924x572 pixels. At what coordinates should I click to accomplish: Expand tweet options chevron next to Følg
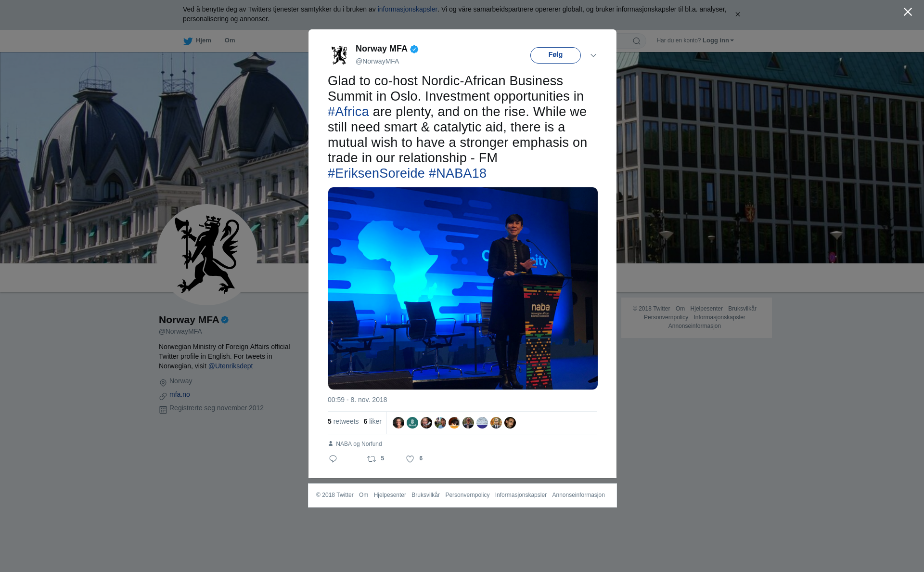point(593,55)
